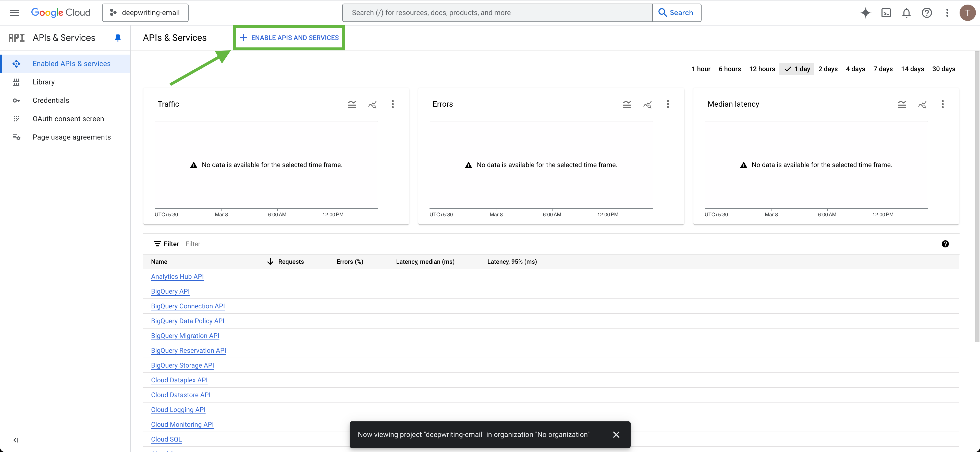Open the top bar settings and utilities menu
980x452 pixels.
(947, 12)
